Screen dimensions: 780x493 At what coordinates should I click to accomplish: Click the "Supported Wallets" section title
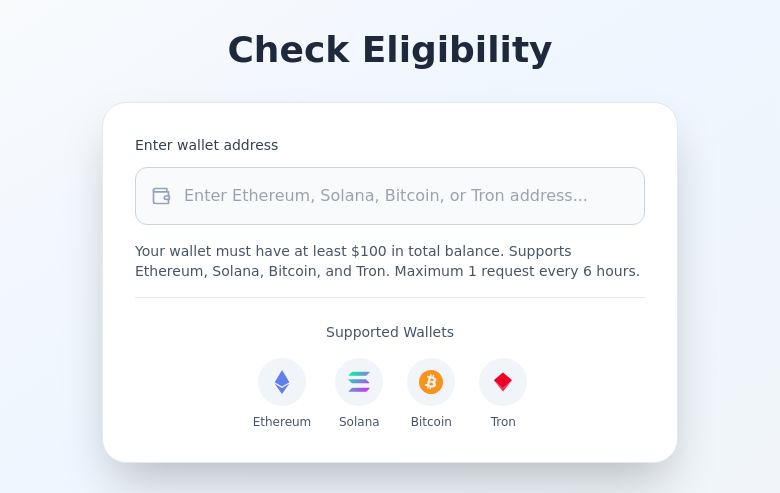click(x=390, y=332)
